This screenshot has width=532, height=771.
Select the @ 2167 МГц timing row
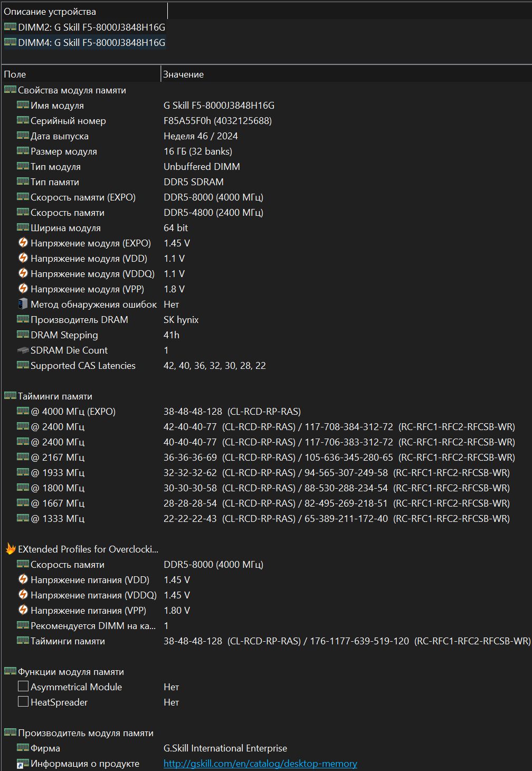266,458
